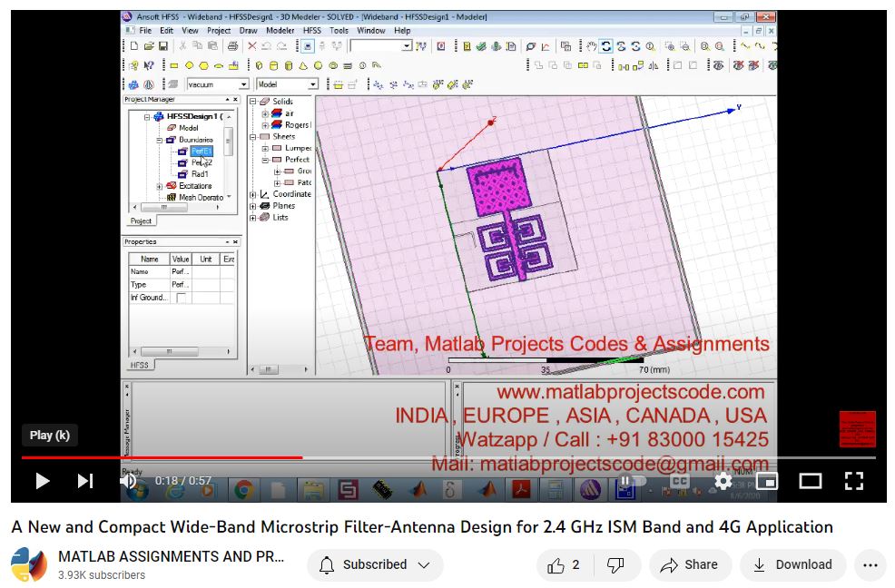Viewport: 895px width, 588px height.
Task: Open the Subscribed notification dropdown
Action: (374, 565)
